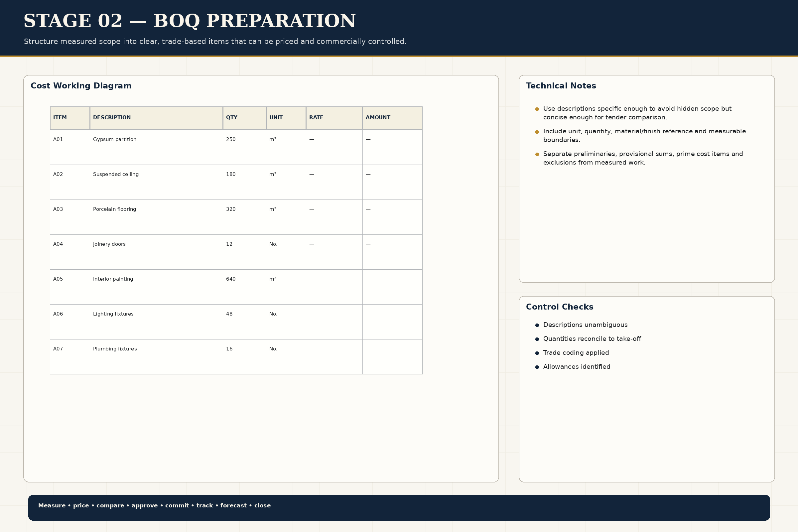Select quantity value 16
The height and width of the screenshot is (532, 798).
(x=229, y=349)
